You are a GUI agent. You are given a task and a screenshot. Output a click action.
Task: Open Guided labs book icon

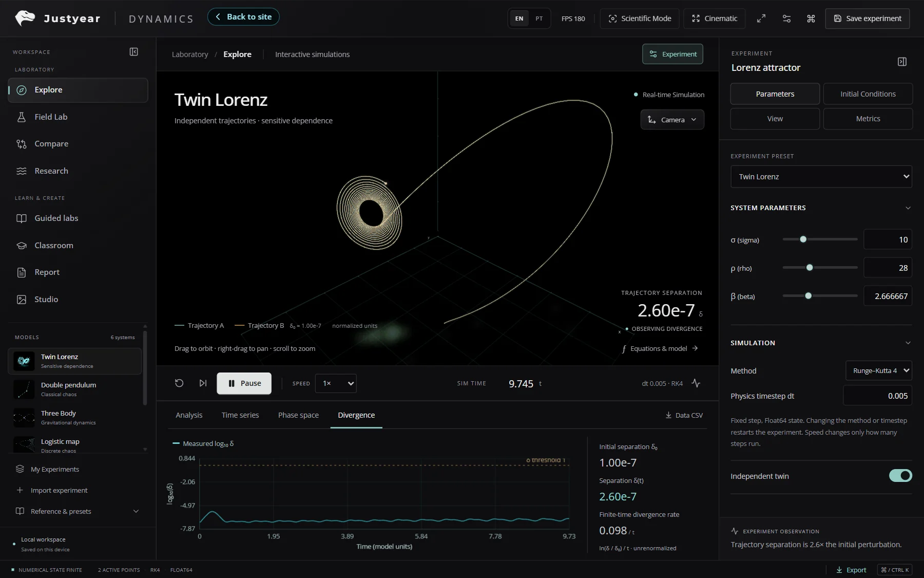pyautogui.click(x=22, y=218)
